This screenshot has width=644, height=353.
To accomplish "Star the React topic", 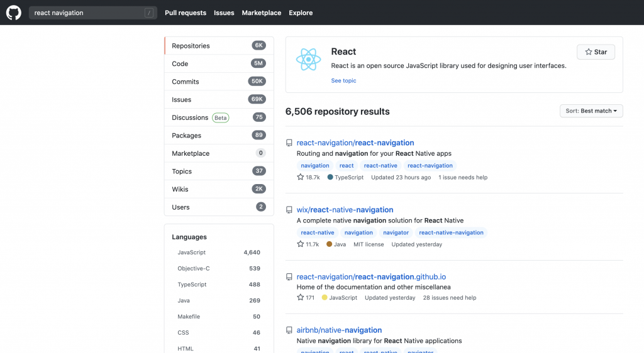I will pos(596,52).
